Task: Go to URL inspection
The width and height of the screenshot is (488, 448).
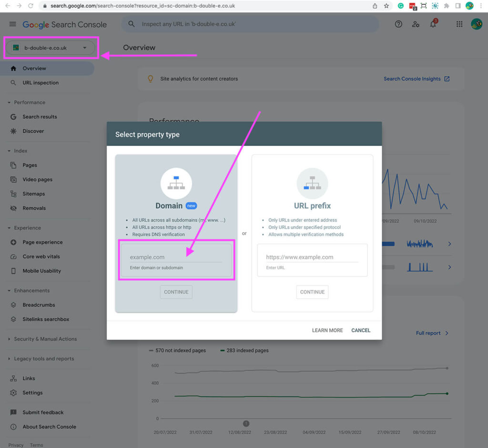Action: (41, 83)
